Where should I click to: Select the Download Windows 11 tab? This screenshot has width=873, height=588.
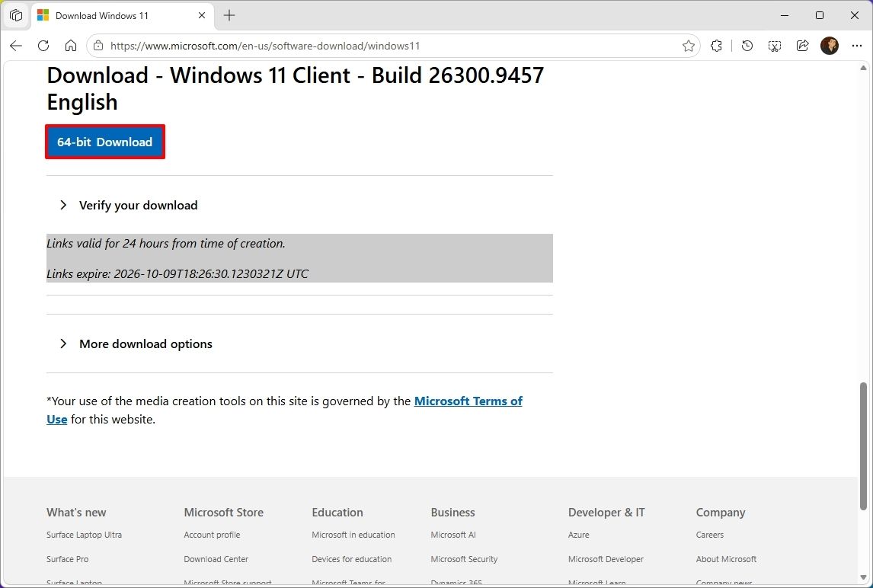click(x=123, y=15)
